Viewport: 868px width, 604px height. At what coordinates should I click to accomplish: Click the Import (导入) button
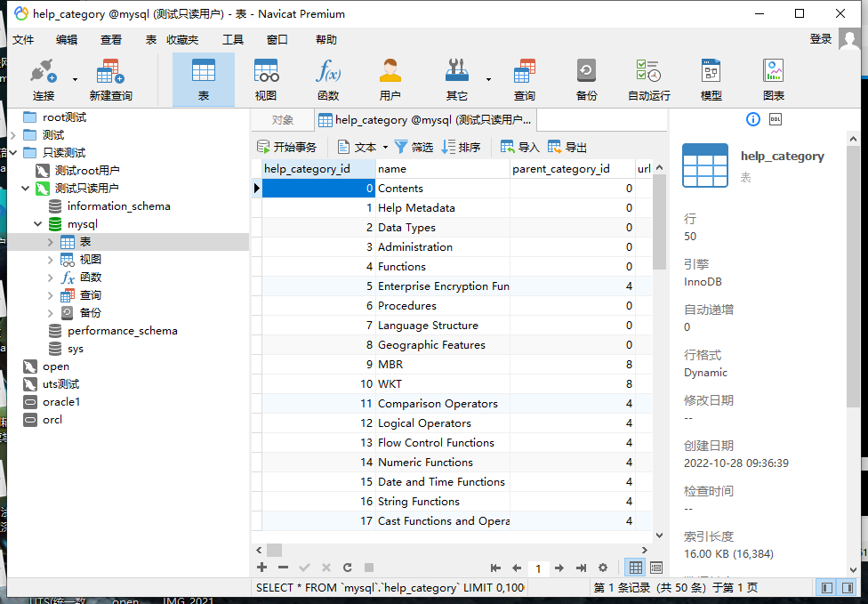click(x=519, y=148)
